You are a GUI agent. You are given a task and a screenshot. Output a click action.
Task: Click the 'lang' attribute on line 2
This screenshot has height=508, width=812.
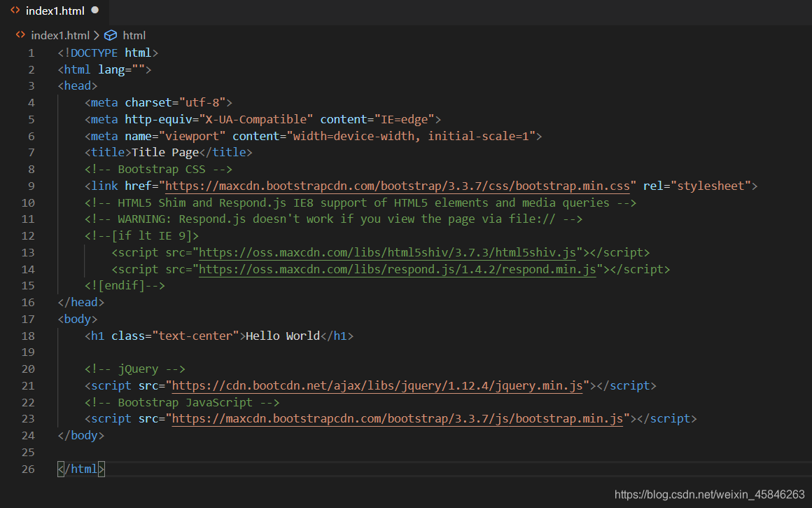click(x=111, y=69)
